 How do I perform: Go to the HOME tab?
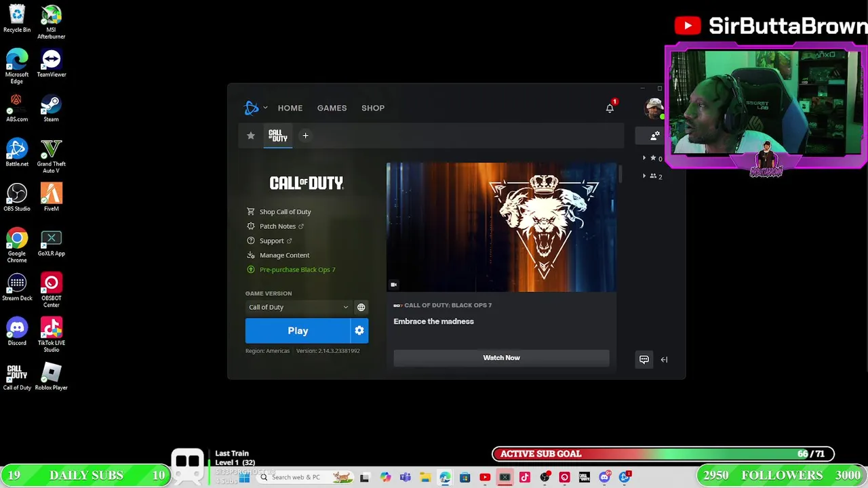point(290,108)
